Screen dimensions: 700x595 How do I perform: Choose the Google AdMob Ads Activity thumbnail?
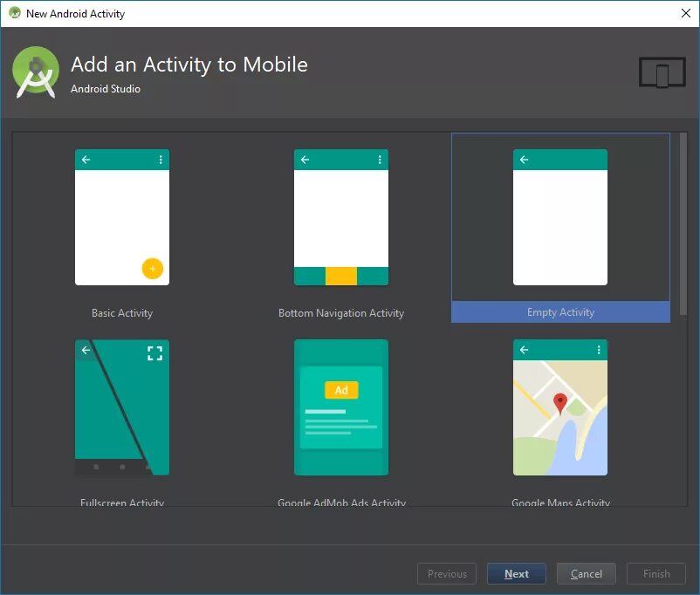341,407
